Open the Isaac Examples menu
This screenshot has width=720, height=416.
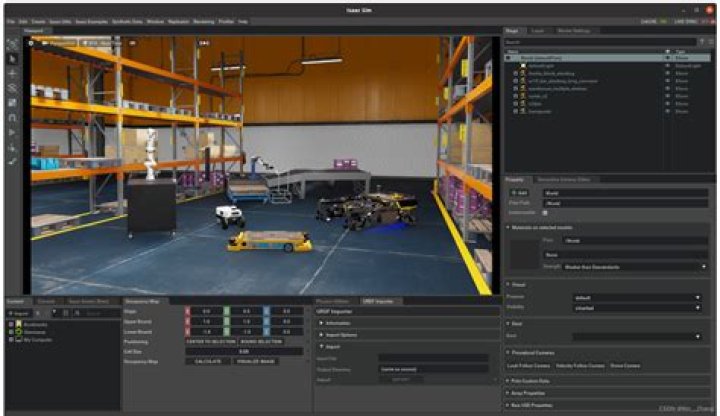pos(91,22)
